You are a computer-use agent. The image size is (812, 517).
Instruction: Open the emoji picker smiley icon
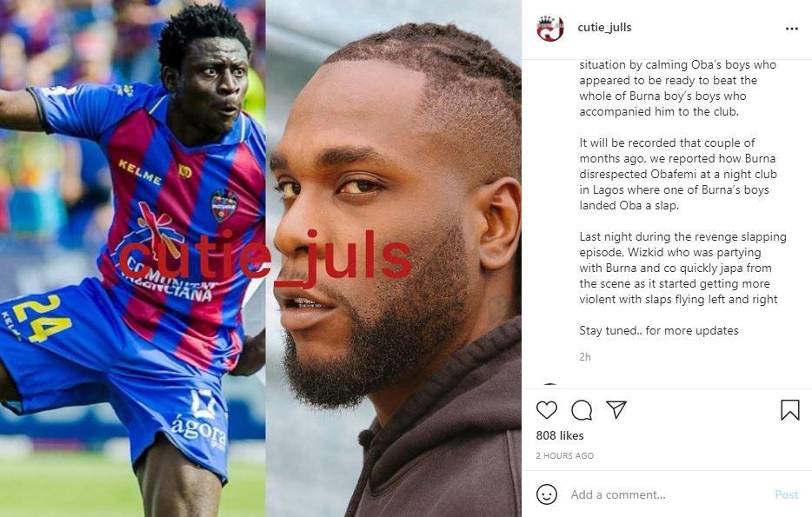pyautogui.click(x=546, y=494)
